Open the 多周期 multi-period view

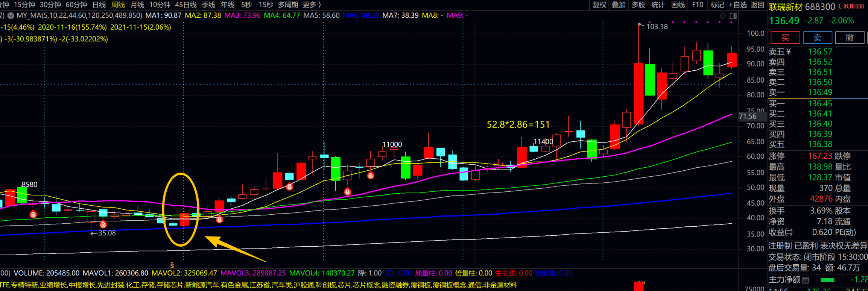click(x=288, y=5)
